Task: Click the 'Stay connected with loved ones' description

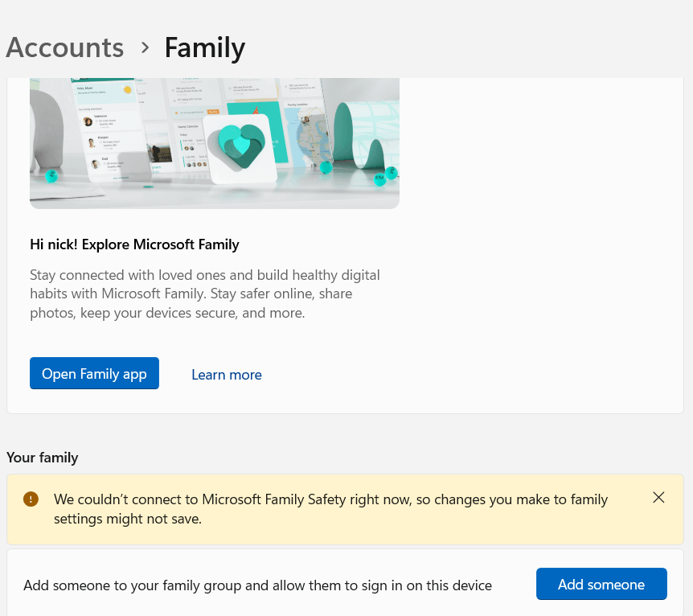Action: coord(205,294)
